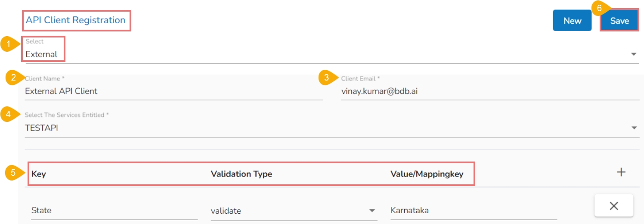The image size is (644, 224).
Task: Open the validate type dropdown
Action: [x=372, y=211]
